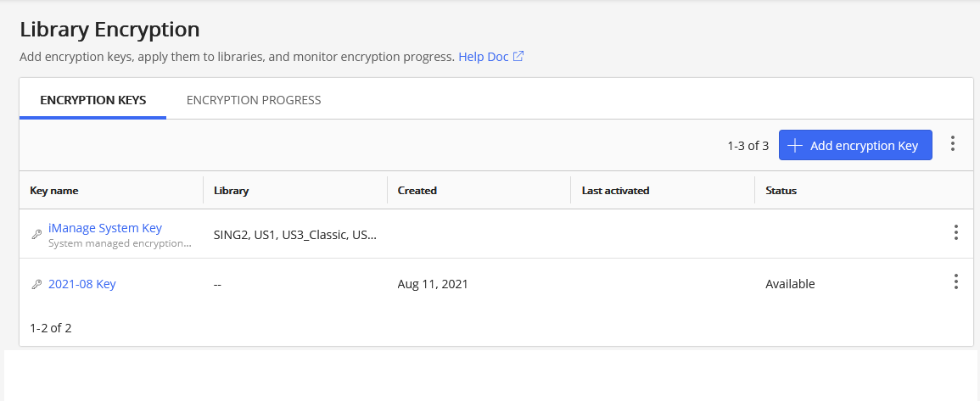Open the Help Doc link
This screenshot has width=980, height=401.
[x=483, y=57]
